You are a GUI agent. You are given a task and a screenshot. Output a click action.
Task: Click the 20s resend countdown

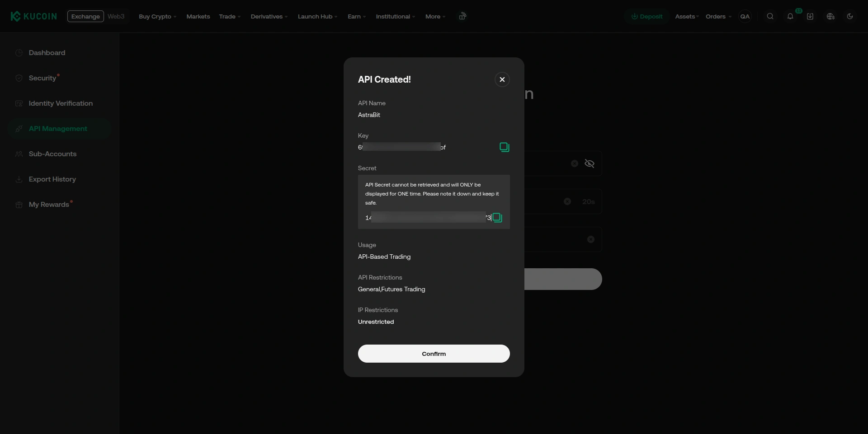coord(588,201)
